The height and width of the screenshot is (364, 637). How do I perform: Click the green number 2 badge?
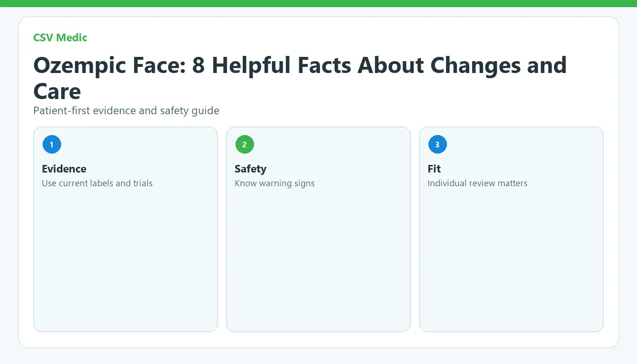[x=245, y=145]
